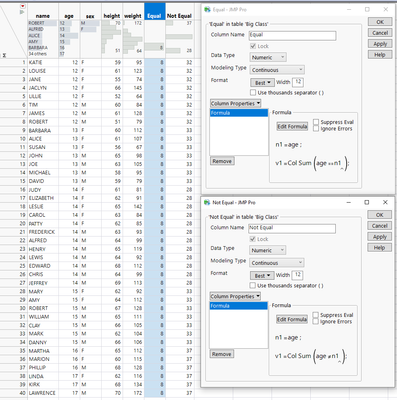Image resolution: width=397 pixels, height=400 pixels.
Task: Check Suppress Eval in Not Equal dialog
Action: tap(316, 315)
